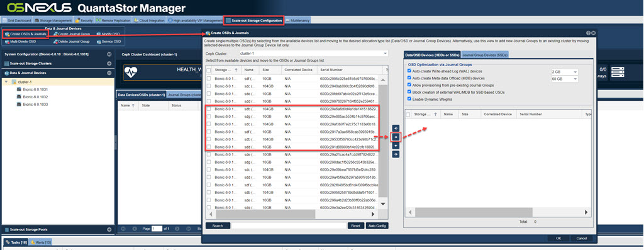Click the remove selected devices left arrow
Image resolution: width=644 pixels, height=250 pixels.
click(396, 145)
